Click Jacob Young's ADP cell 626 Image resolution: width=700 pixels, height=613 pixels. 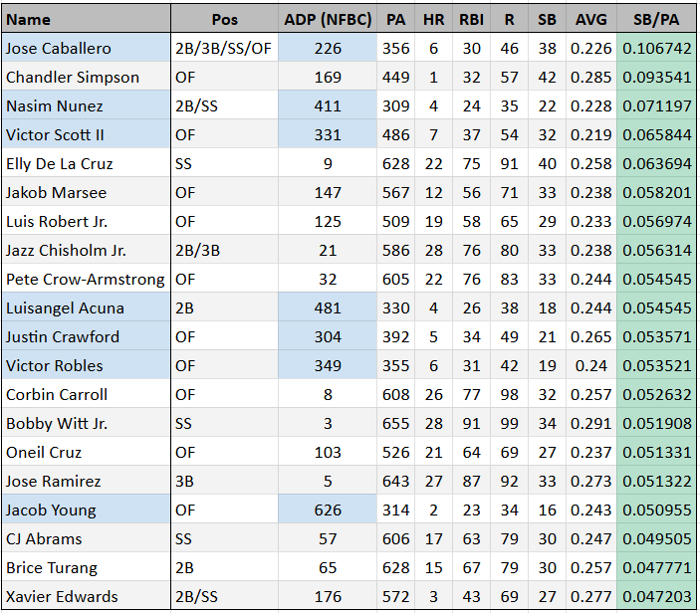point(328,510)
